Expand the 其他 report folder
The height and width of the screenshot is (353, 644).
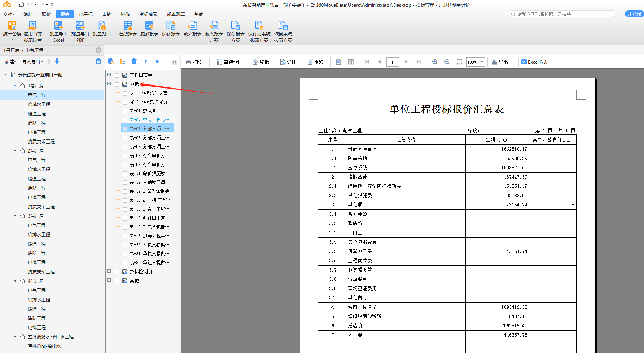109,280
